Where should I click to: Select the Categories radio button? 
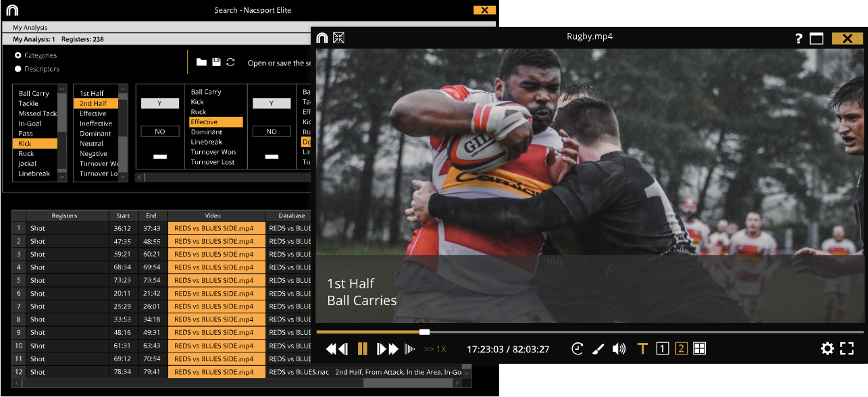click(x=18, y=55)
